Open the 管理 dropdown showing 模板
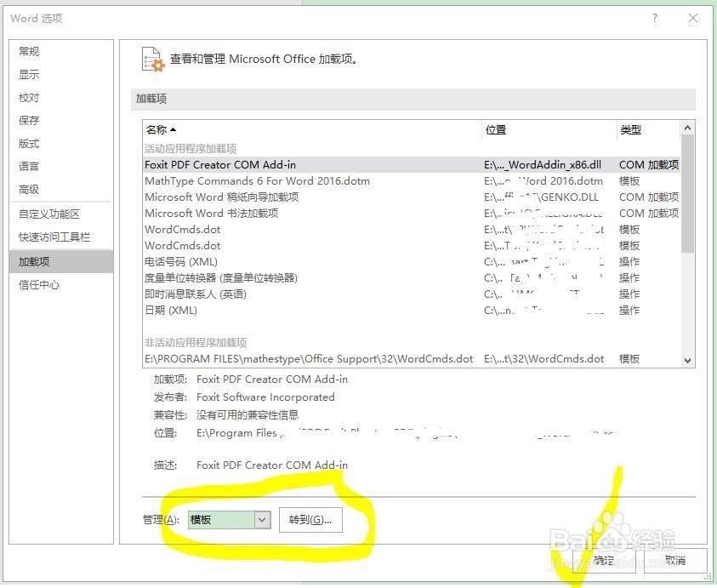 click(x=227, y=519)
